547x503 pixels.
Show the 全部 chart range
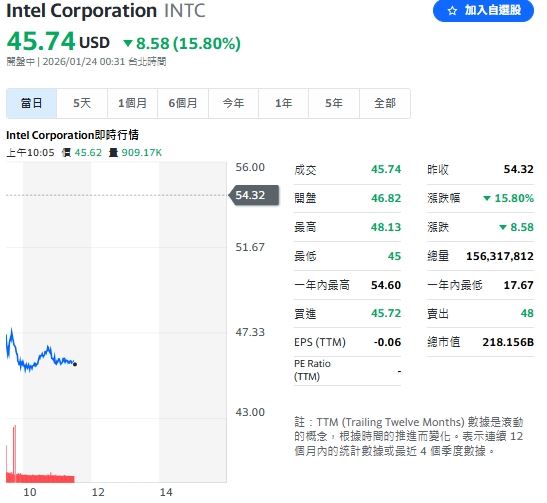[385, 103]
